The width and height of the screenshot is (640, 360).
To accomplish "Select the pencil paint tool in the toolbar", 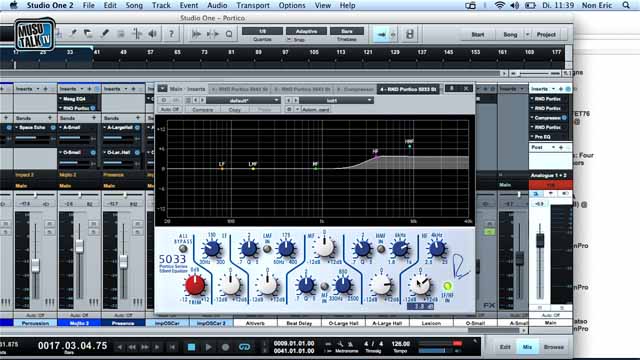I will coord(105,34).
